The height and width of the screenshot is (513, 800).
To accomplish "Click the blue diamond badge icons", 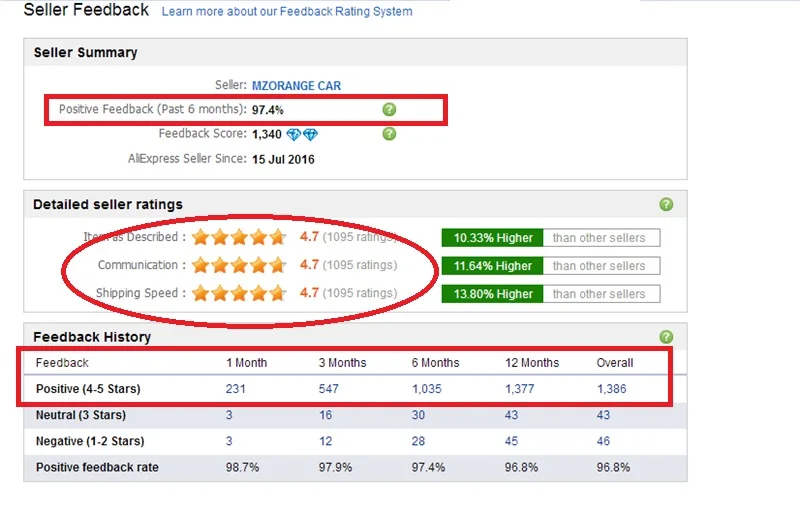I will pos(302,135).
